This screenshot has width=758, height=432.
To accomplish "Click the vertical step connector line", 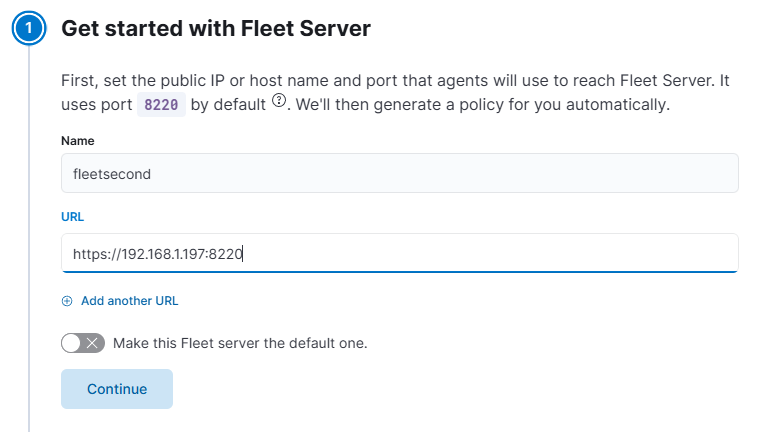I will 28,250.
